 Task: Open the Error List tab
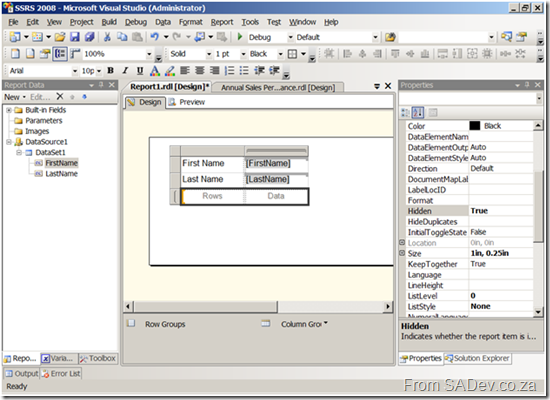point(61,374)
